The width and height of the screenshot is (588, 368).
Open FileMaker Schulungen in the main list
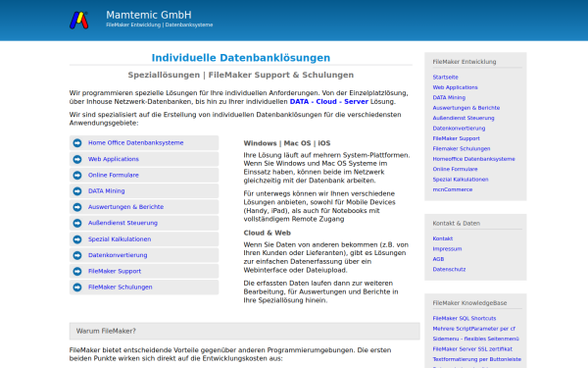120,287
